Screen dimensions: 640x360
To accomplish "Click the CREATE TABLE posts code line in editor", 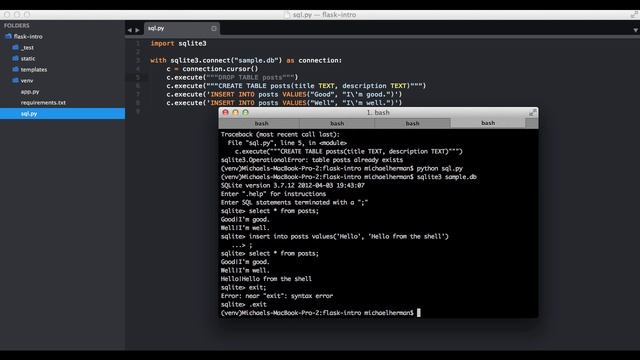I will (296, 86).
